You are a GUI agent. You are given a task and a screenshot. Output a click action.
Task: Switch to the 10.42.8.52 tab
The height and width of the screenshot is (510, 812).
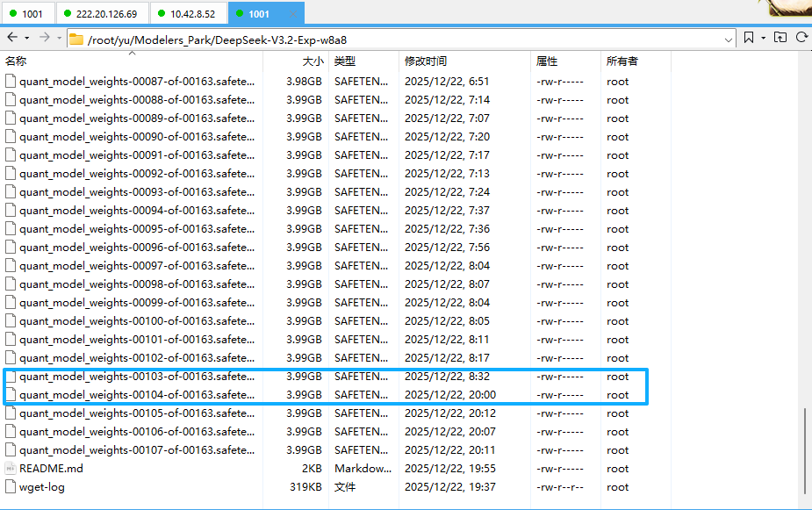tap(188, 14)
